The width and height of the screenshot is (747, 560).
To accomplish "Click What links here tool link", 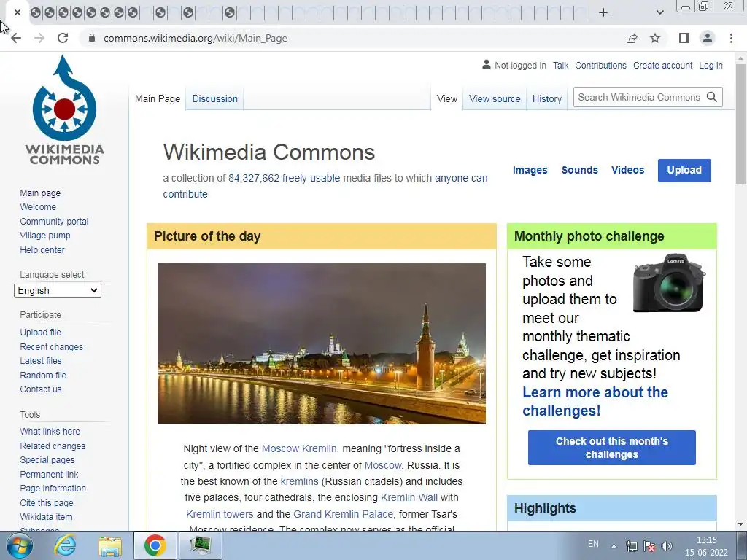I will 50,432.
